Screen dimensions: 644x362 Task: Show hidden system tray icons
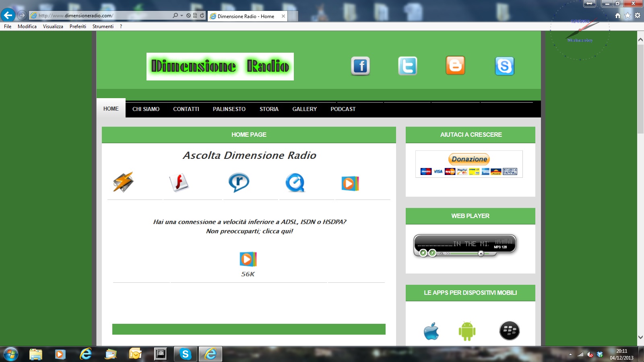pyautogui.click(x=570, y=354)
